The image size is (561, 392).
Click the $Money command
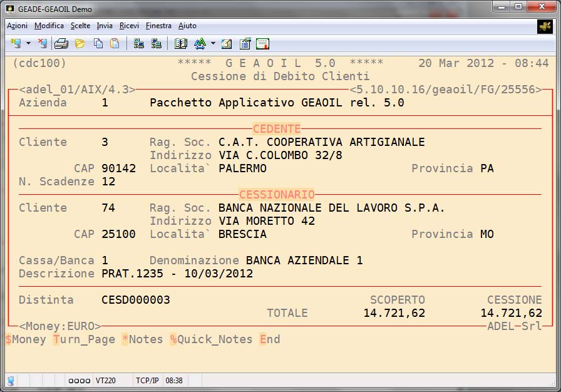pos(26,339)
